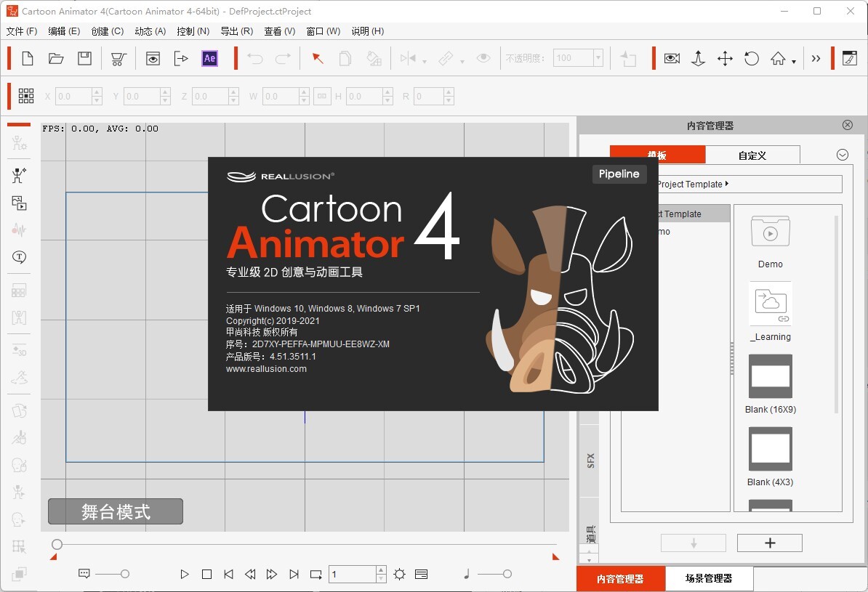Play the animation

tap(185, 575)
